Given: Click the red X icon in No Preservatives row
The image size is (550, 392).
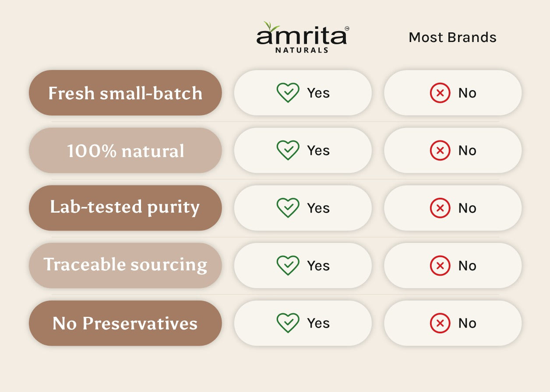Looking at the screenshot, I should click(440, 323).
